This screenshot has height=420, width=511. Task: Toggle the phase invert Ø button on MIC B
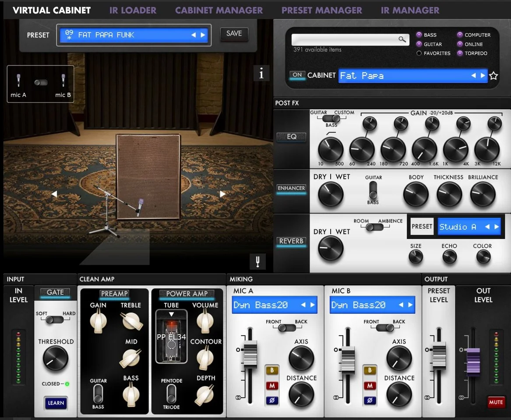tap(370, 400)
